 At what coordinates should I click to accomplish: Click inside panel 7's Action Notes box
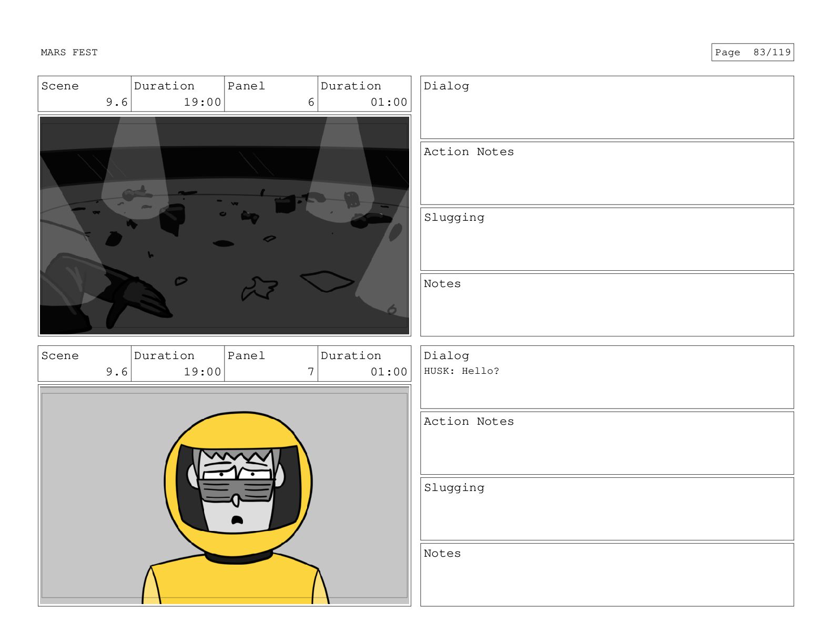(607, 443)
